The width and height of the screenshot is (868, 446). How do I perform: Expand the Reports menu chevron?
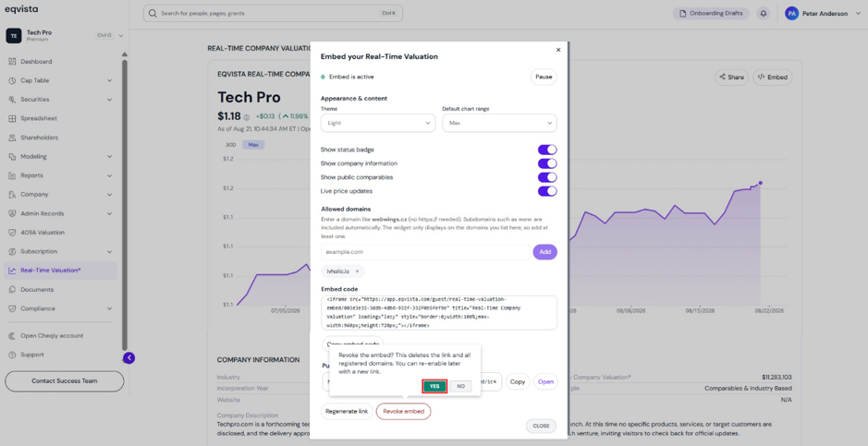(x=109, y=175)
